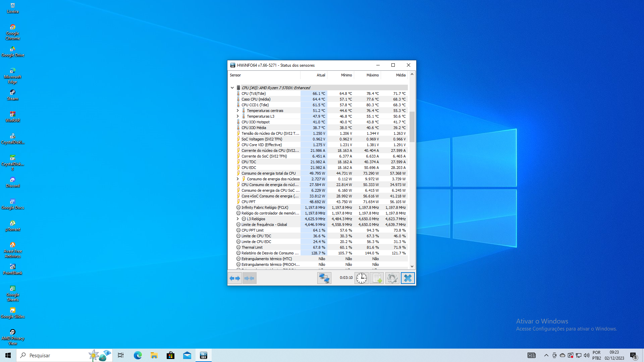
Task: Click the collapse-columns arrows button in HWiNFO toolbar
Action: pyautogui.click(x=250, y=278)
